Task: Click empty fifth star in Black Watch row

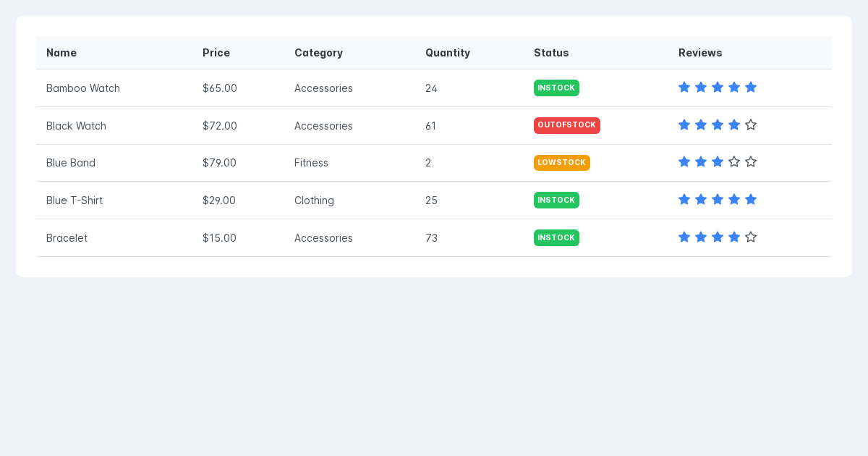Action: click(751, 125)
